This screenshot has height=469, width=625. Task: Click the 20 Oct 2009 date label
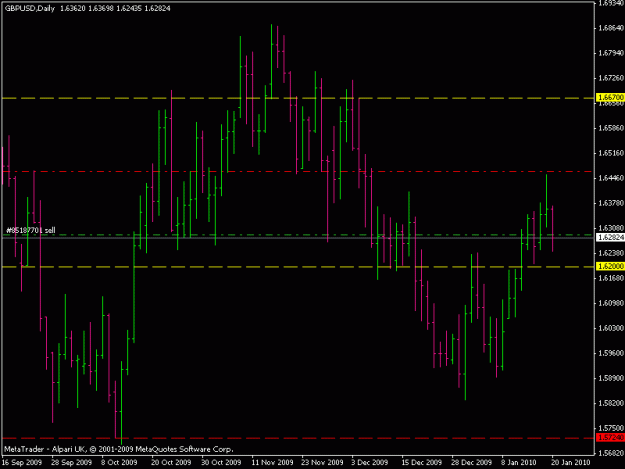[x=171, y=463]
